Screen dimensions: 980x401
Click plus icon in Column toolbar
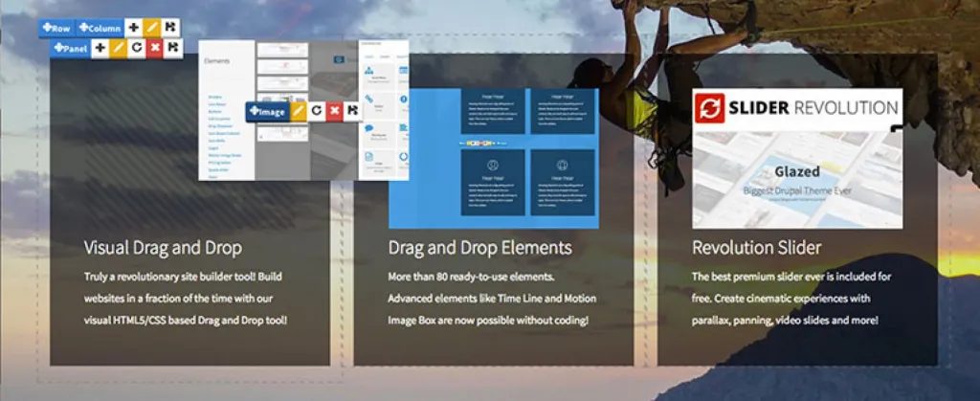tap(134, 29)
